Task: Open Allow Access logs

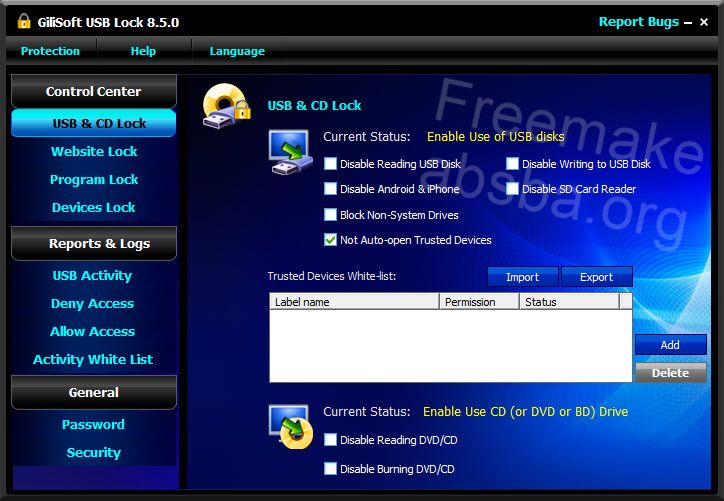Action: [92, 331]
